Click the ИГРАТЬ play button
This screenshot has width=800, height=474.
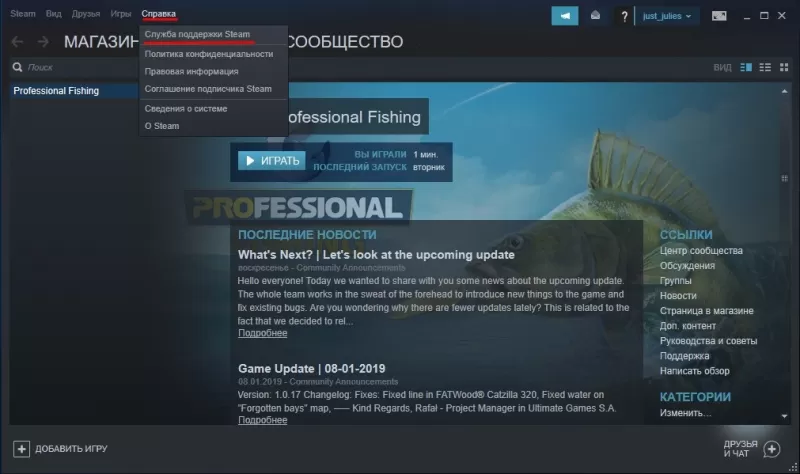click(x=272, y=161)
